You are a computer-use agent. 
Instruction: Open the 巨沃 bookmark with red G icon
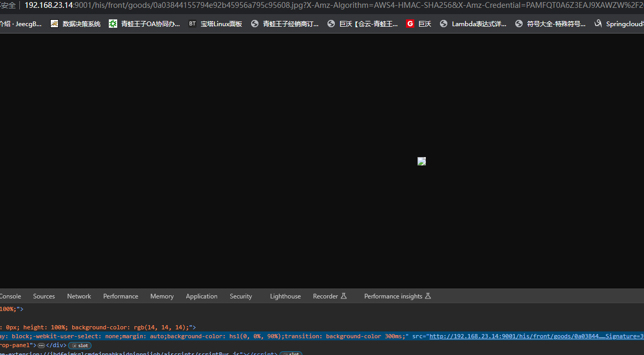tap(419, 24)
